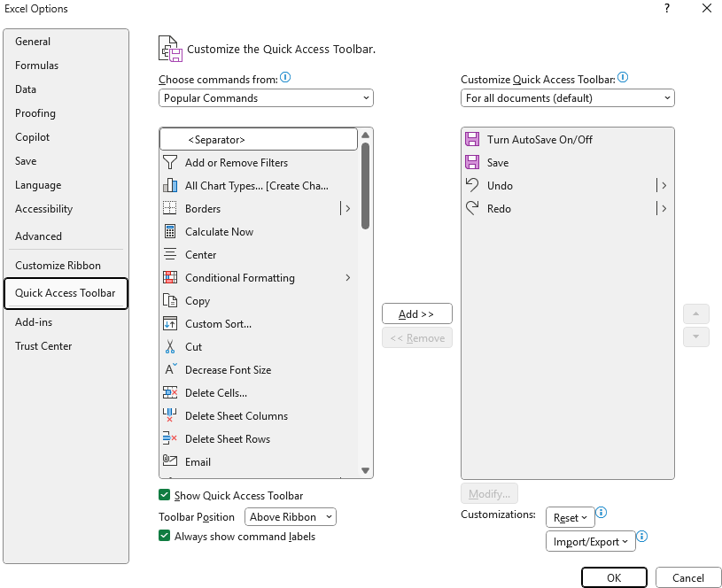The width and height of the screenshot is (722, 588).
Task: Click the commands list scrollbar thumb
Action: [x=366, y=186]
